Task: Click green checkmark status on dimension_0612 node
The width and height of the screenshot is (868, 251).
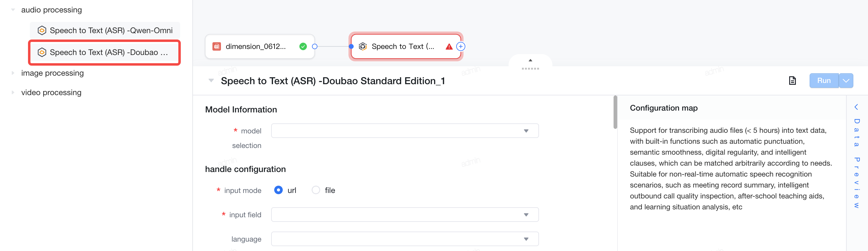Action: coord(303,46)
